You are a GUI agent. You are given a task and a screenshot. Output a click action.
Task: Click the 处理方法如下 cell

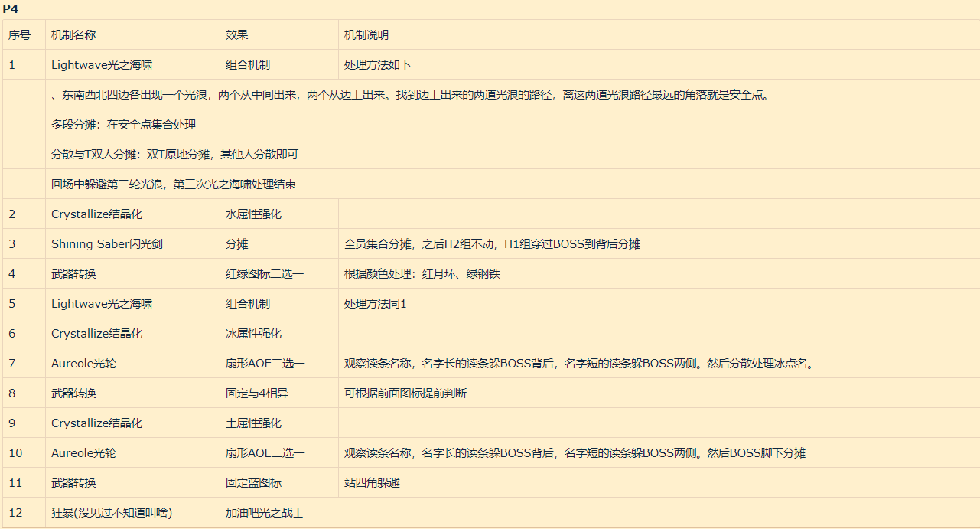click(378, 65)
